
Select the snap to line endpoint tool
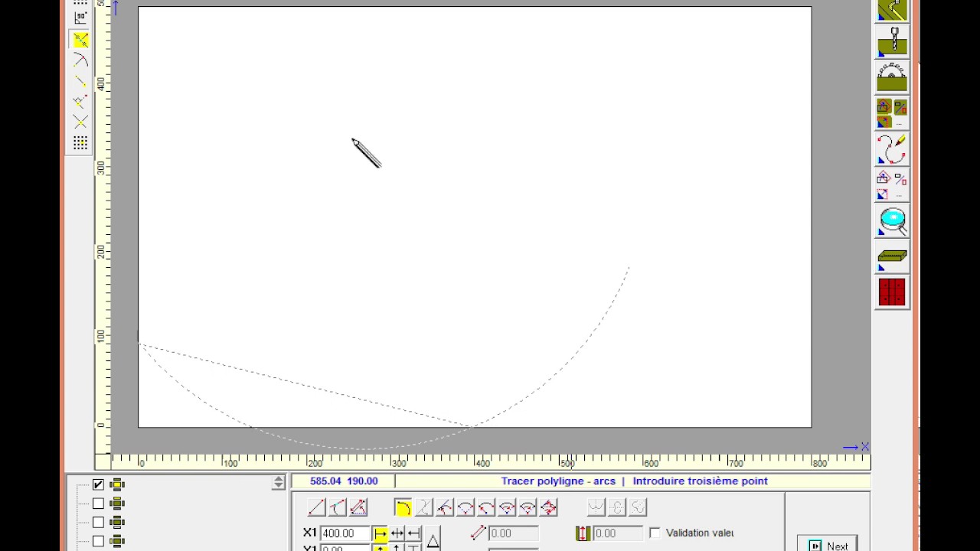(80, 81)
